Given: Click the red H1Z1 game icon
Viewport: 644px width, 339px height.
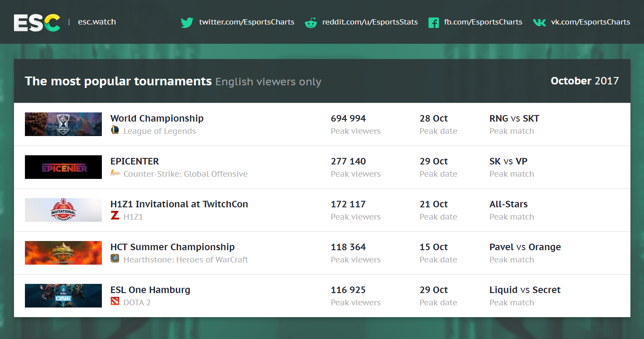Looking at the screenshot, I should click(115, 215).
